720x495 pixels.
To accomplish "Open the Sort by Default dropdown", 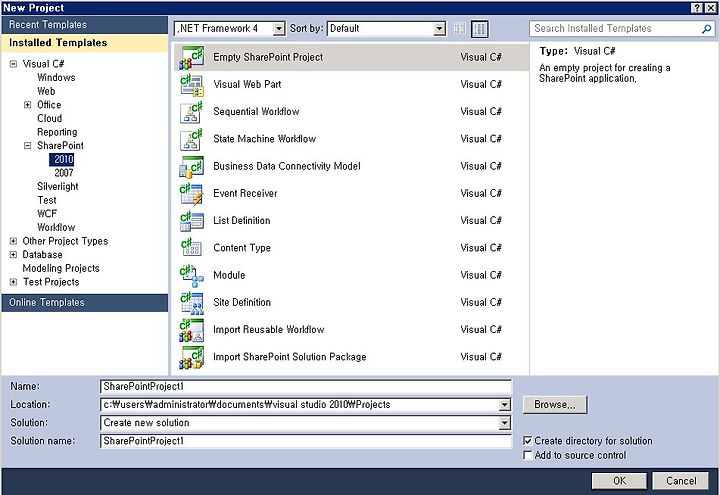I will [x=439, y=28].
